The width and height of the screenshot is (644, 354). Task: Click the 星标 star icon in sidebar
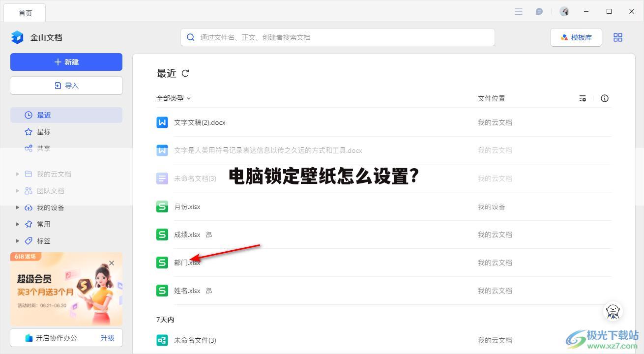point(29,132)
